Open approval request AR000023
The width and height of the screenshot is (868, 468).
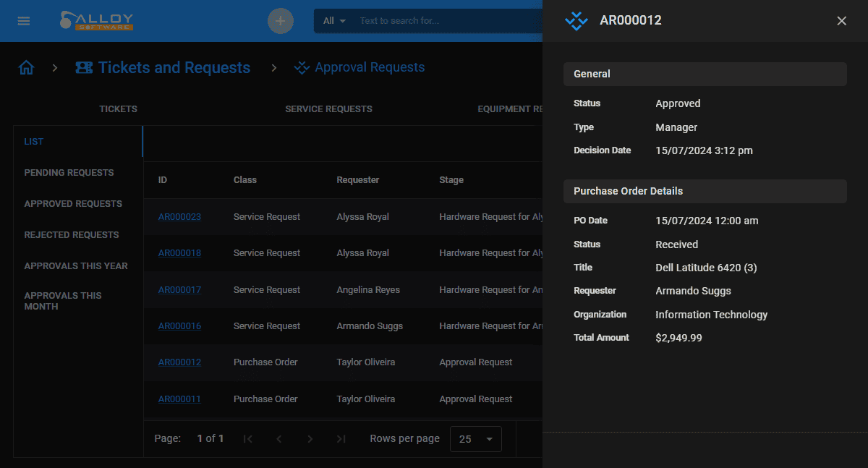click(179, 216)
